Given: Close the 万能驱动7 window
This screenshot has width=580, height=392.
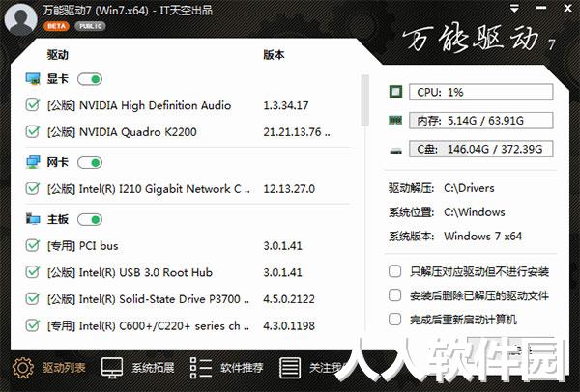Looking at the screenshot, I should (x=567, y=8).
